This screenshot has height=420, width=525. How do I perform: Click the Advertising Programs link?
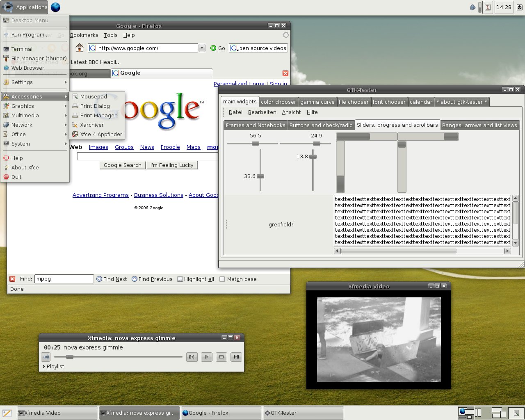pos(100,195)
